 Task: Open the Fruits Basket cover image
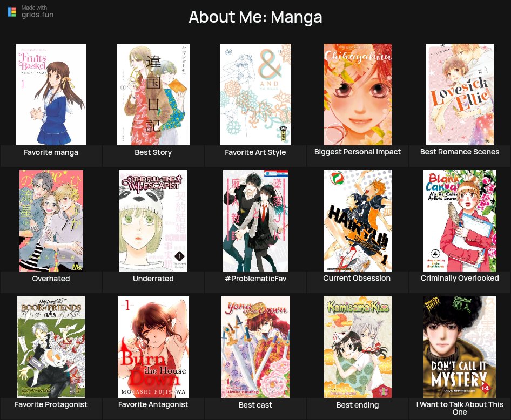[51, 94]
